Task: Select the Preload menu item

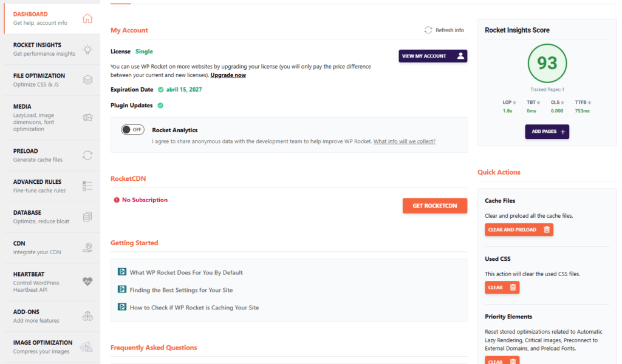Action: point(52,155)
